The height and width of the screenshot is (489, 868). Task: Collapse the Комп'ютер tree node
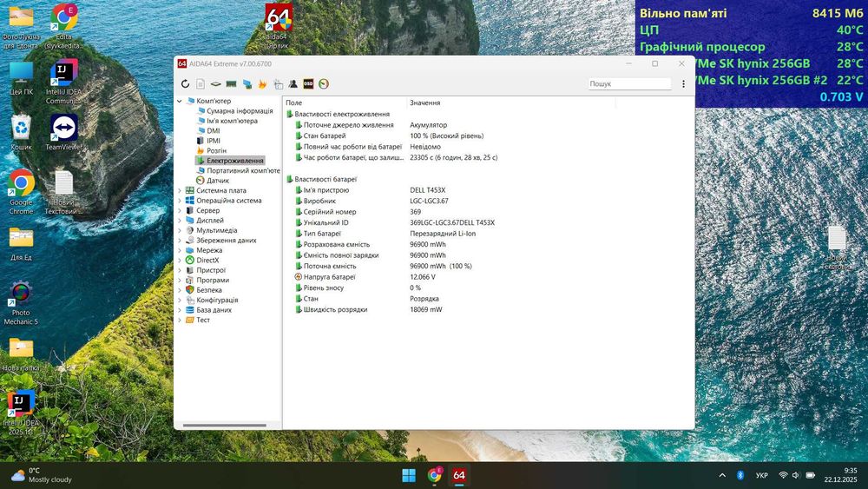coord(180,101)
